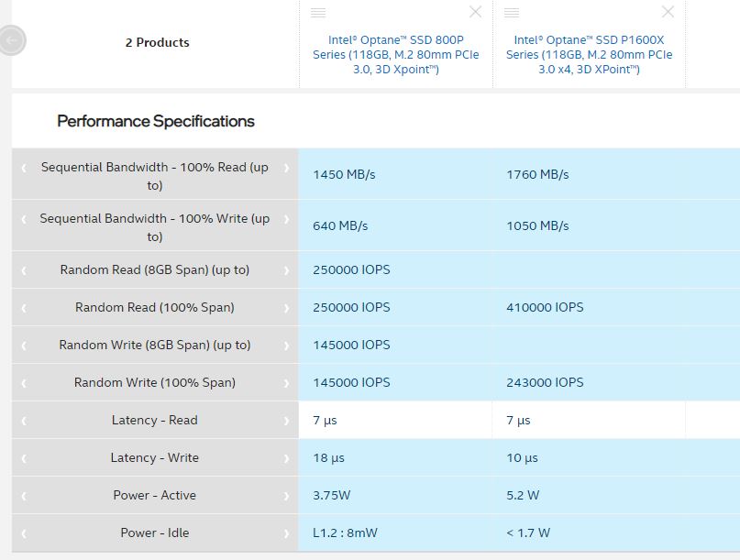Click 250000 IOPS in Random Read 100% row

351,308
